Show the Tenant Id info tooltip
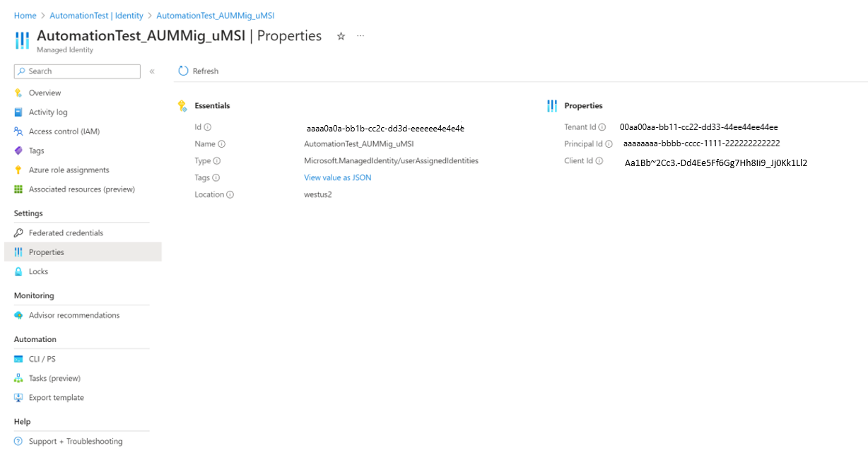The width and height of the screenshot is (868, 460). (603, 126)
